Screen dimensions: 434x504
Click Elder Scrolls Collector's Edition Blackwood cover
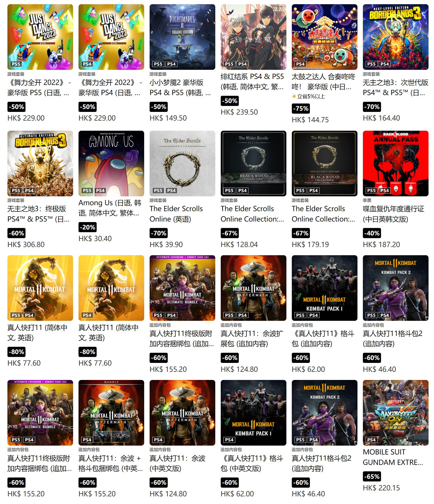[324, 163]
